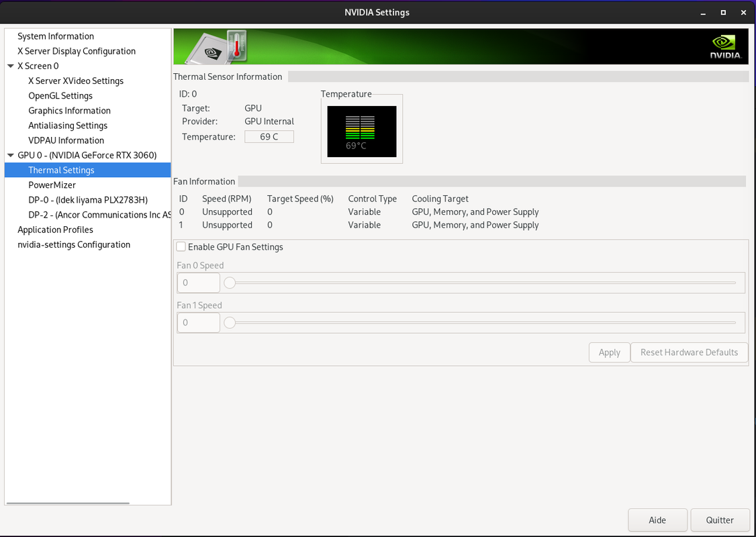Click the NVIDIA logo in banner
This screenshot has width=756, height=537.
(x=725, y=47)
